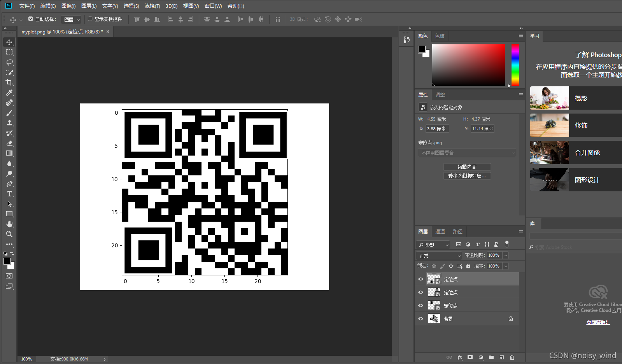Select the Gradient tool

click(x=9, y=153)
